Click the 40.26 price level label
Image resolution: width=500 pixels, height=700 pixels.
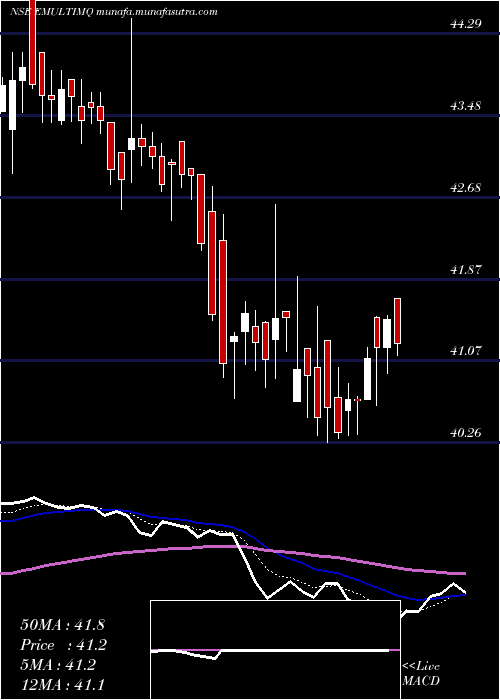click(466, 433)
